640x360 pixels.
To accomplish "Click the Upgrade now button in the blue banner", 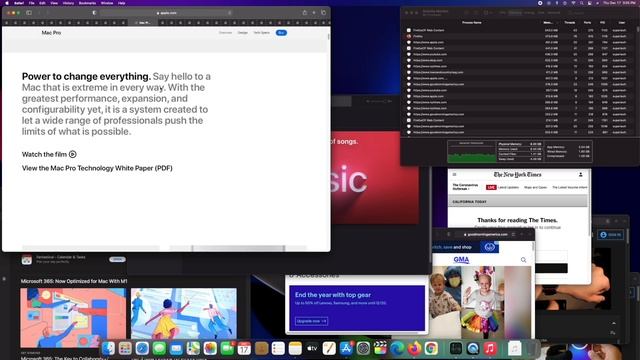I will click(x=311, y=321).
